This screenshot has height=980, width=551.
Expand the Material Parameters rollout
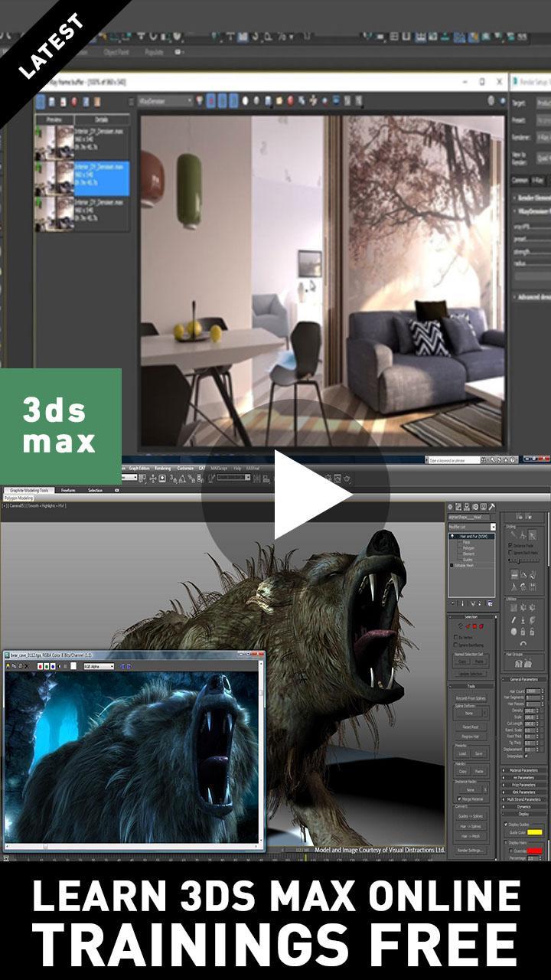click(525, 769)
